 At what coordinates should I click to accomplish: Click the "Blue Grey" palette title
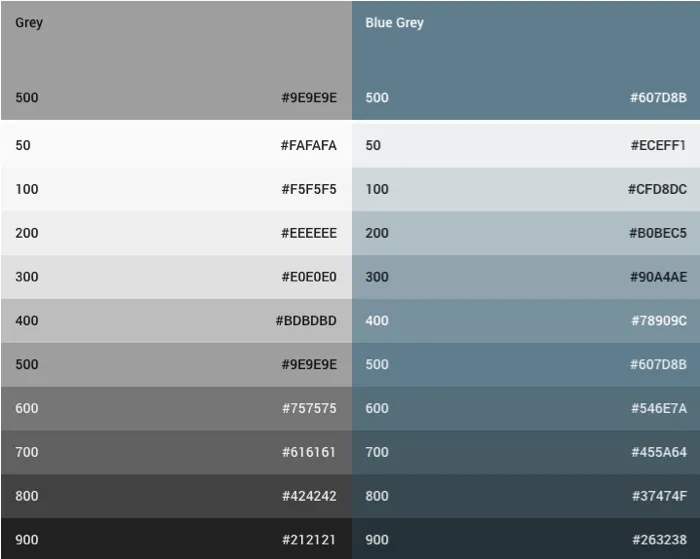point(395,23)
